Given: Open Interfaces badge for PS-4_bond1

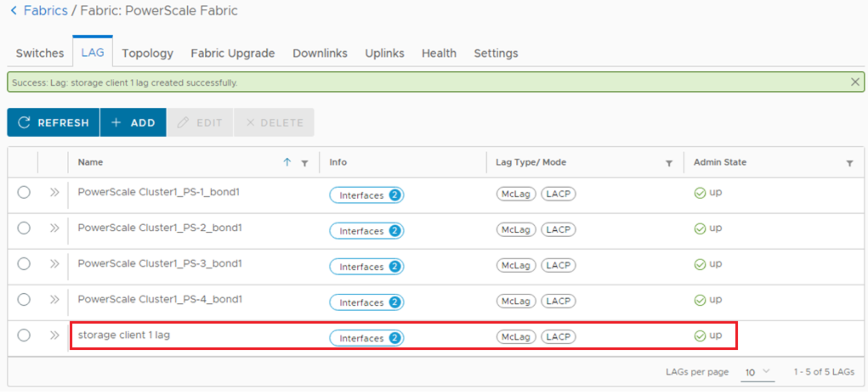Looking at the screenshot, I should pos(367,302).
